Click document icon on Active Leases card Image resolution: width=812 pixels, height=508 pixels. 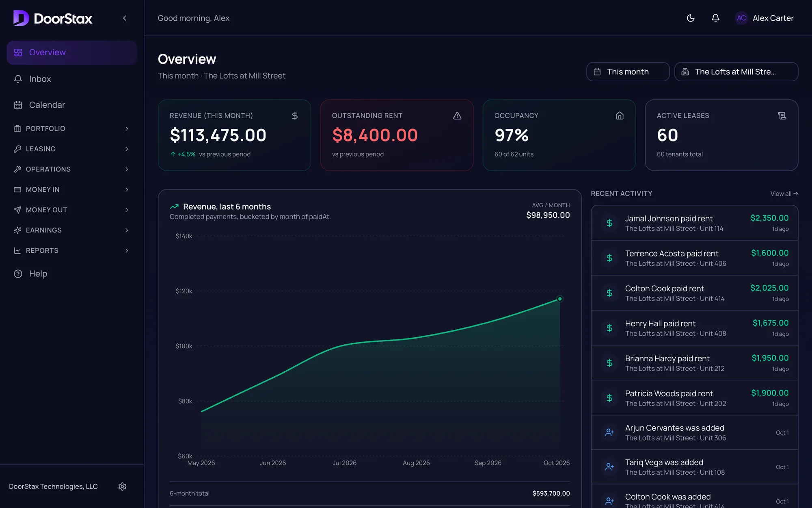tap(782, 116)
